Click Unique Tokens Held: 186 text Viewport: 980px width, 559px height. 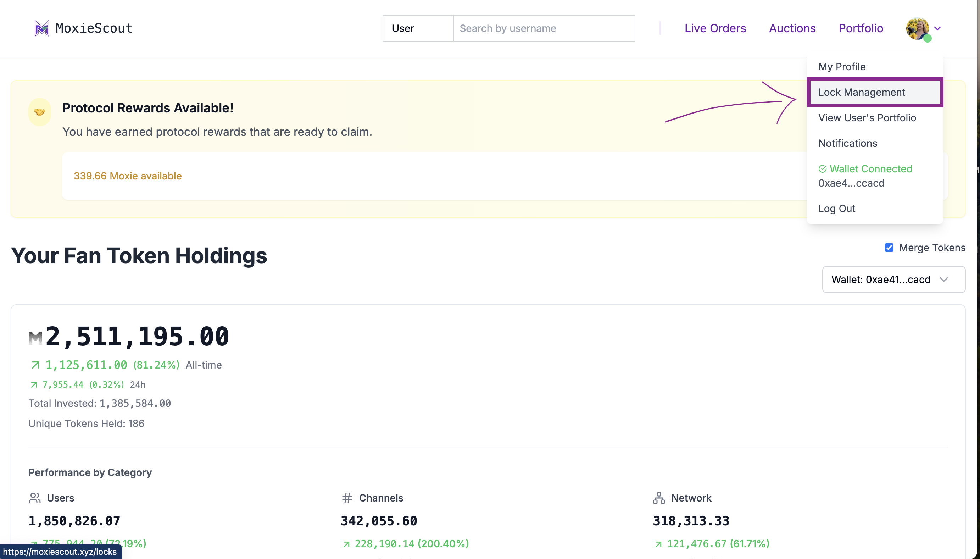[87, 424]
